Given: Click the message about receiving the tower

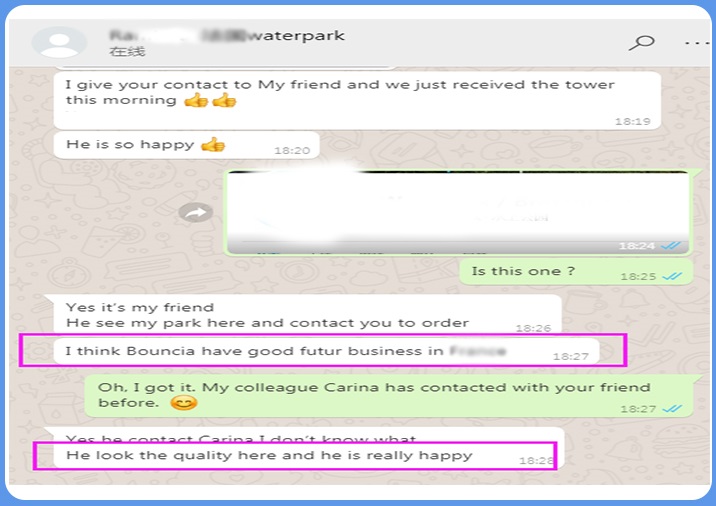Looking at the screenshot, I should (x=358, y=100).
